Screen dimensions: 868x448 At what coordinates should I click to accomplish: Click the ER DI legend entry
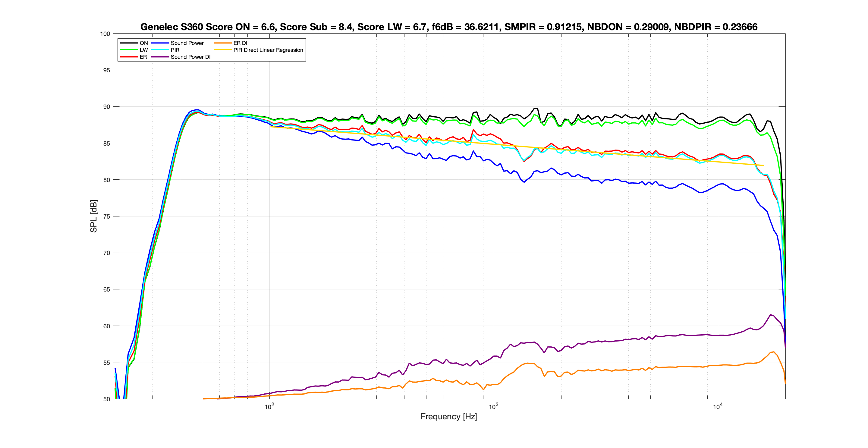[231, 43]
